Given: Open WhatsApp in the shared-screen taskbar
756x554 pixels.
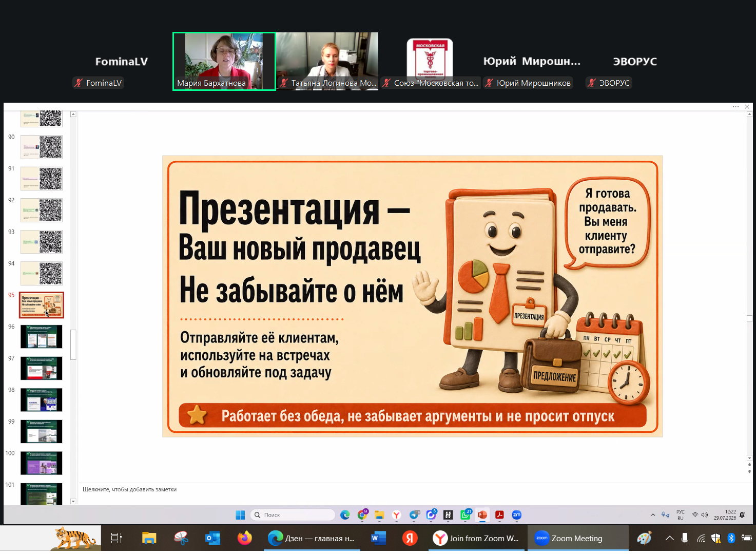Looking at the screenshot, I should tap(466, 515).
